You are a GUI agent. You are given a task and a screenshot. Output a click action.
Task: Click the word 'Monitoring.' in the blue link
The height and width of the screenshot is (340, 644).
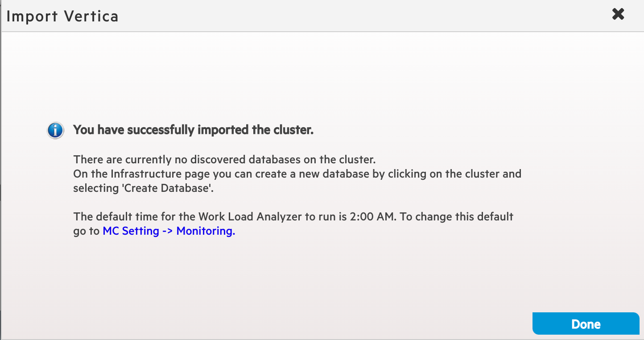pos(206,231)
